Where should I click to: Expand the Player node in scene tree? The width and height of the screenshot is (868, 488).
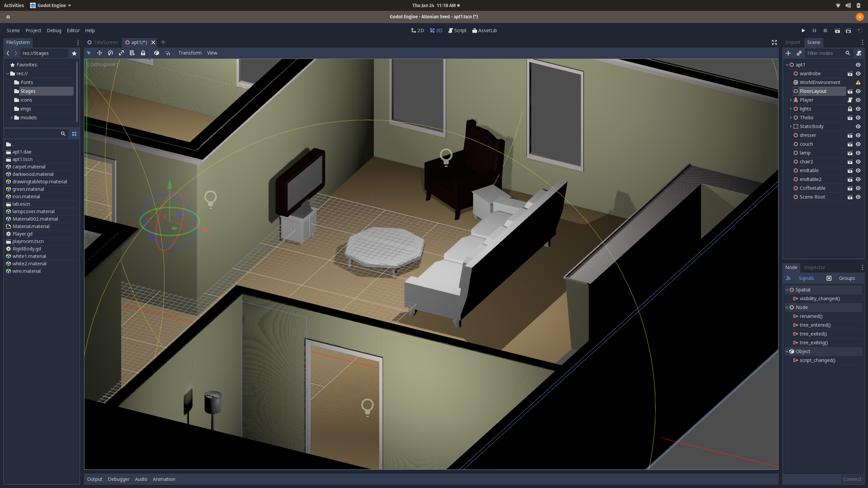click(791, 100)
